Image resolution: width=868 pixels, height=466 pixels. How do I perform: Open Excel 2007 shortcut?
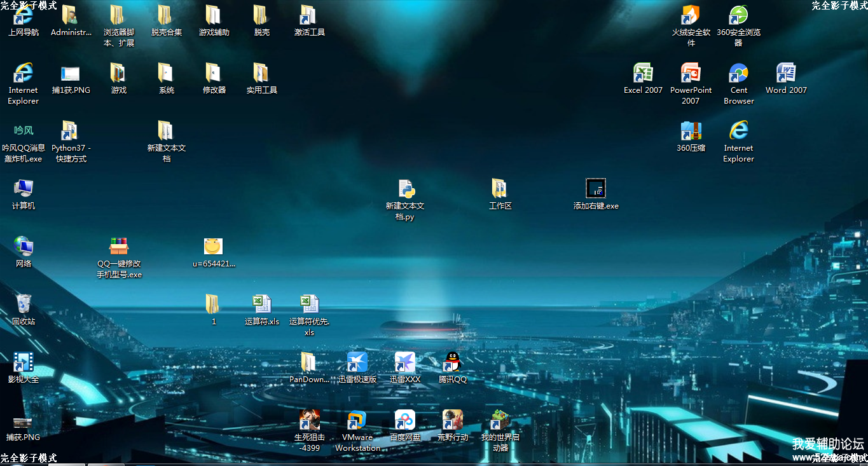click(x=643, y=73)
